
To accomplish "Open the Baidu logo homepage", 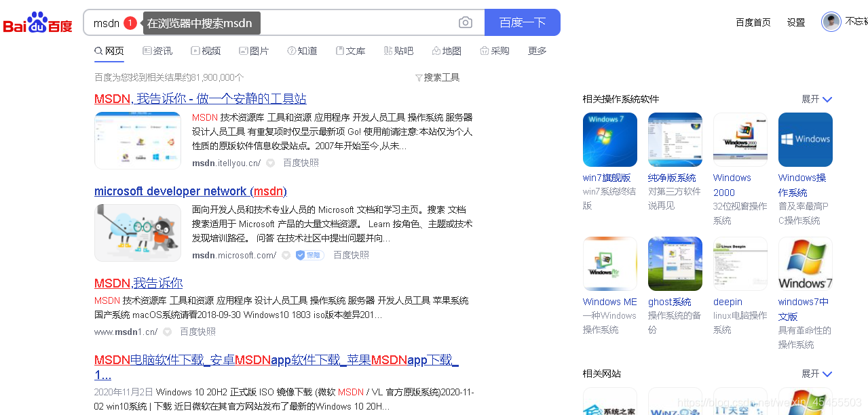I will coord(37,22).
